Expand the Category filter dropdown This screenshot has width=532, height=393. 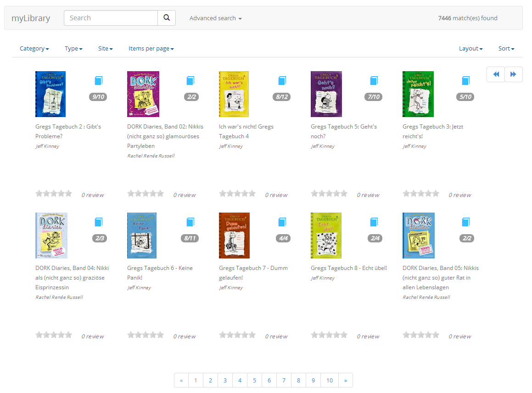[x=34, y=49]
